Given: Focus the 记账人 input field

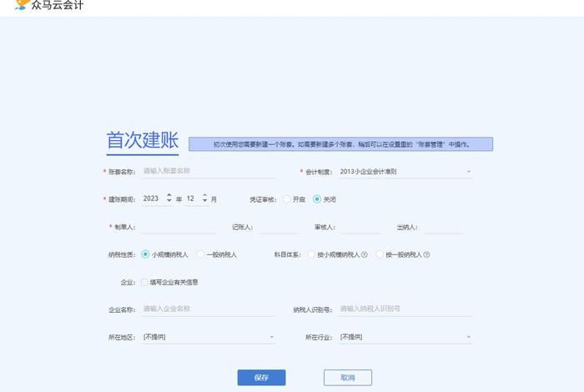Looking at the screenshot, I should point(279,227).
